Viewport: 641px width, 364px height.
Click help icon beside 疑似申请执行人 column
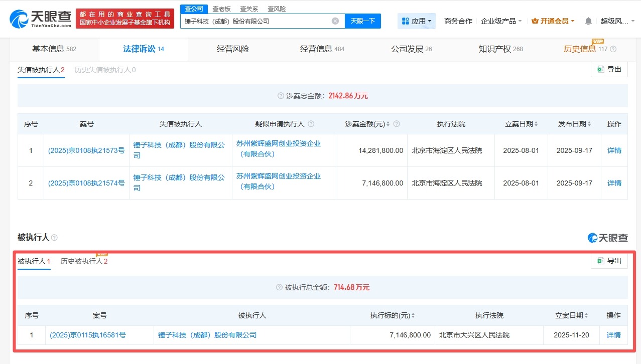pos(311,123)
